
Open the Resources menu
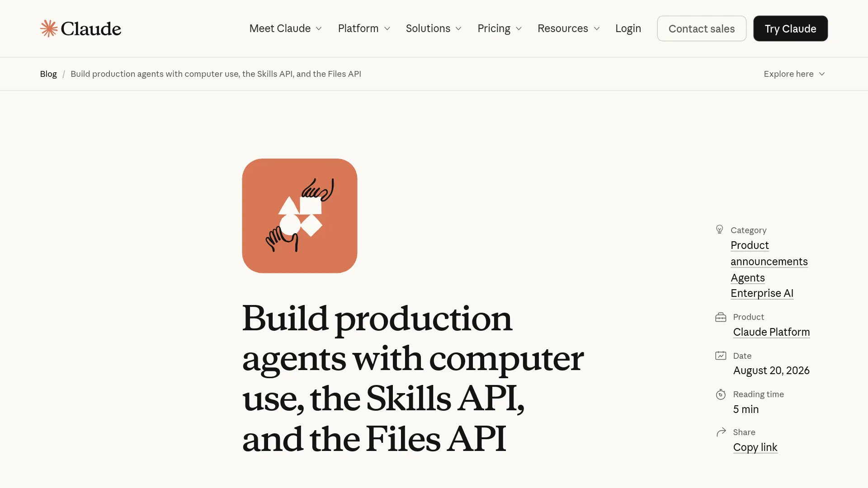tap(568, 28)
